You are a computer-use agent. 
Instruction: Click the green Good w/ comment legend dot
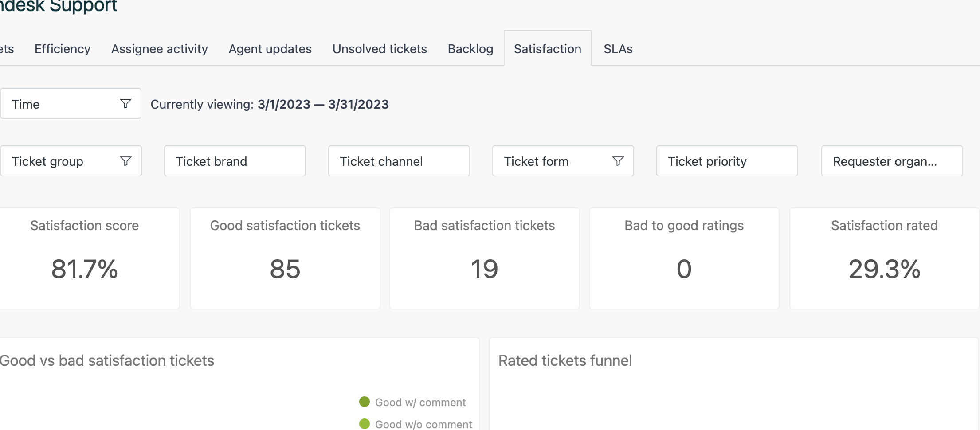pyautogui.click(x=365, y=402)
